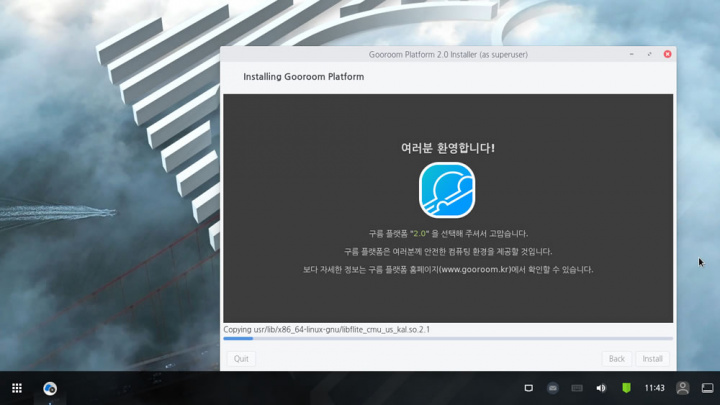Click the volume speaker icon
The image size is (720, 405).
tap(601, 388)
